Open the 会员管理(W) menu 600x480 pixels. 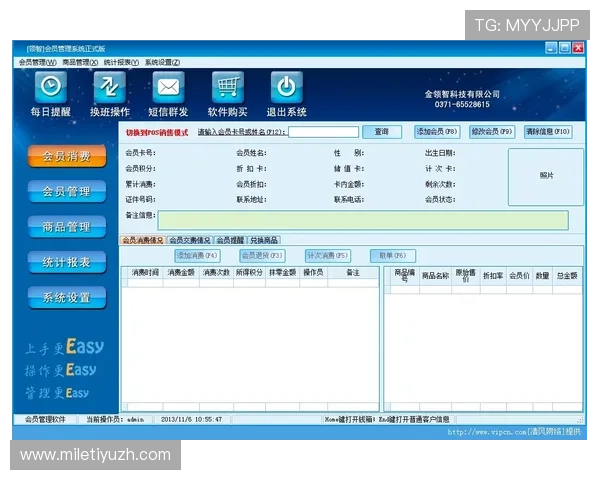click(38, 62)
